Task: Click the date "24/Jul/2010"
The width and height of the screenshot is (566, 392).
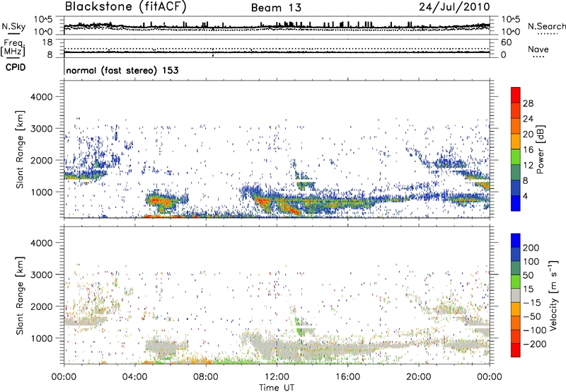Action: click(454, 7)
